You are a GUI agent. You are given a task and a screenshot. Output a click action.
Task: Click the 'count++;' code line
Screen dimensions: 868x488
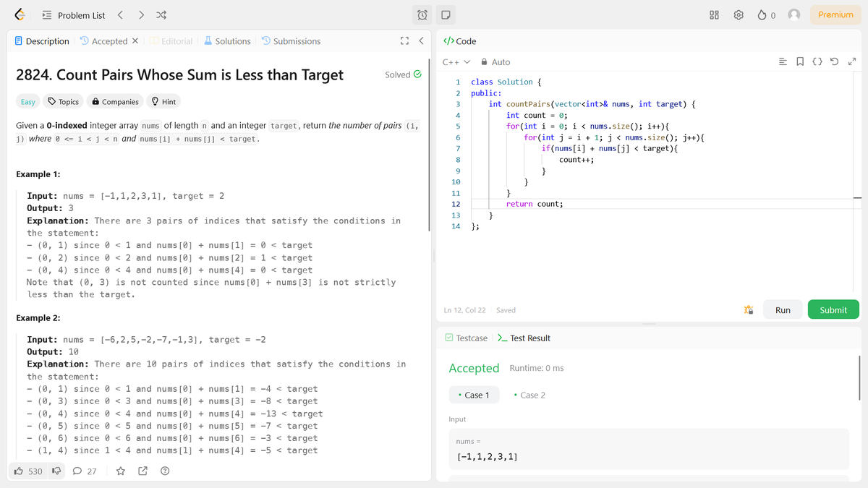click(576, 160)
